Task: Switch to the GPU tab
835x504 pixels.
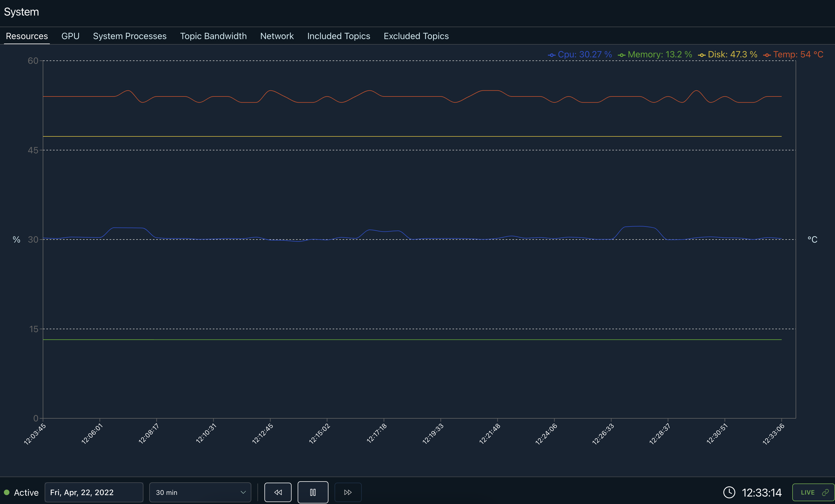Action: tap(70, 36)
